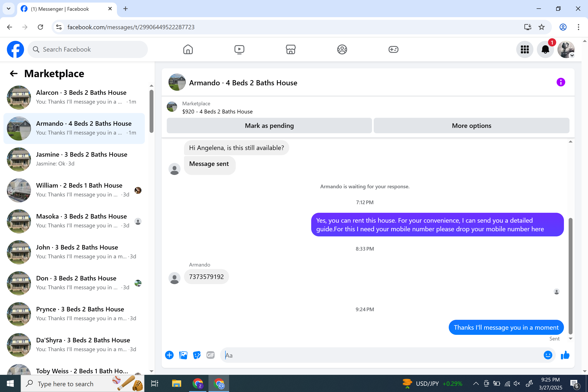Attach a file with the photo icon
The height and width of the screenshot is (392, 588).
coord(183,355)
